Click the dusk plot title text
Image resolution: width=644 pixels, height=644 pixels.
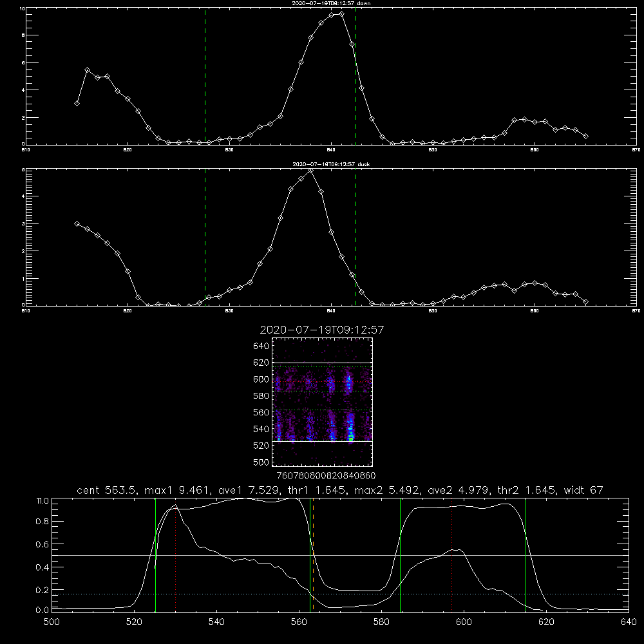(x=331, y=164)
